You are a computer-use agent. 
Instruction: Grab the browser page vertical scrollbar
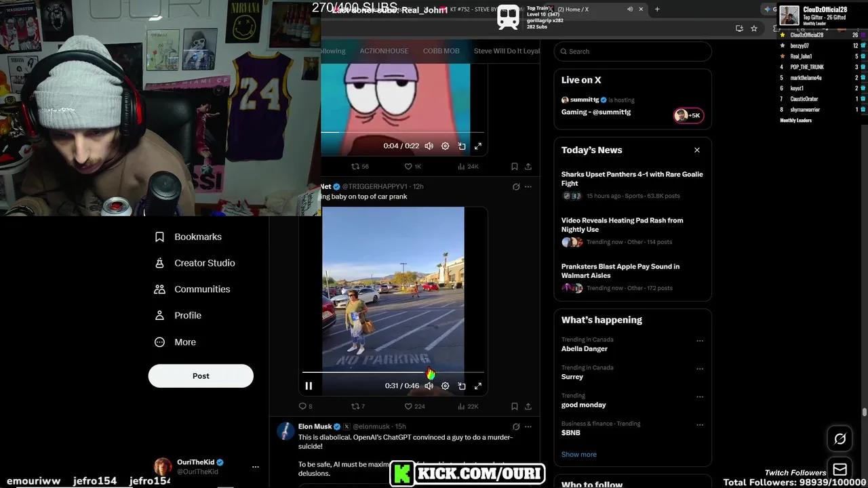coord(864,412)
